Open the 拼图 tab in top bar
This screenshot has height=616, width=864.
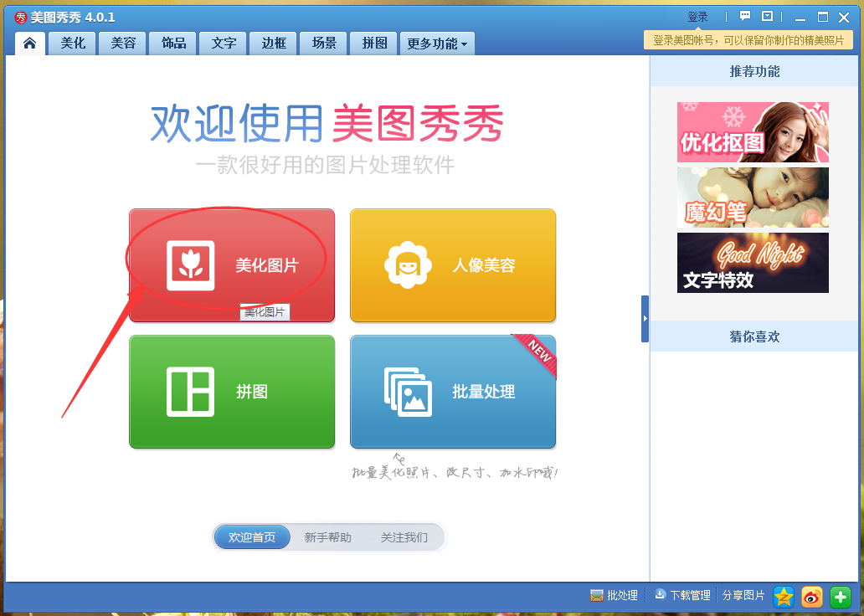click(x=374, y=43)
